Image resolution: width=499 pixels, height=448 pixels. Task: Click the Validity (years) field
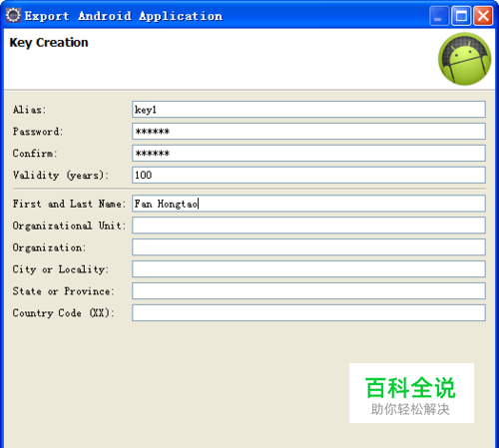(x=308, y=175)
